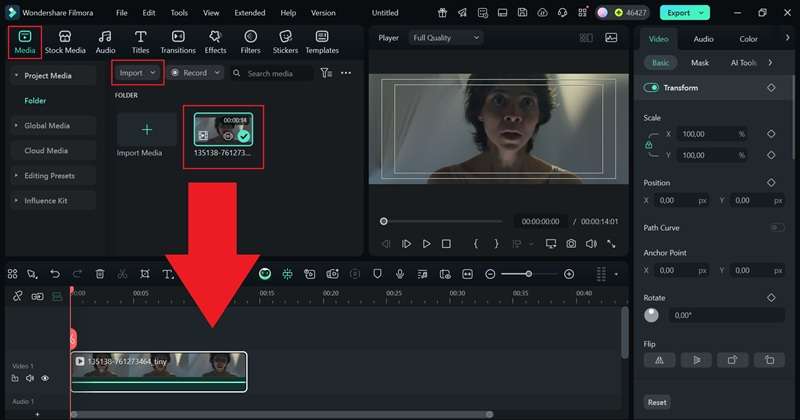The height and width of the screenshot is (420, 800).
Task: Toggle the Path Curve switch
Action: (777, 228)
